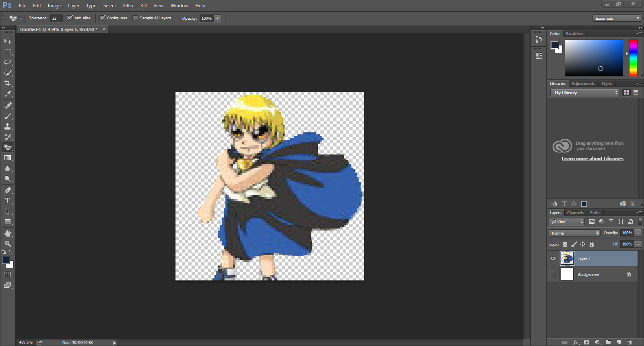Toggle lock position

pyautogui.click(x=582, y=244)
